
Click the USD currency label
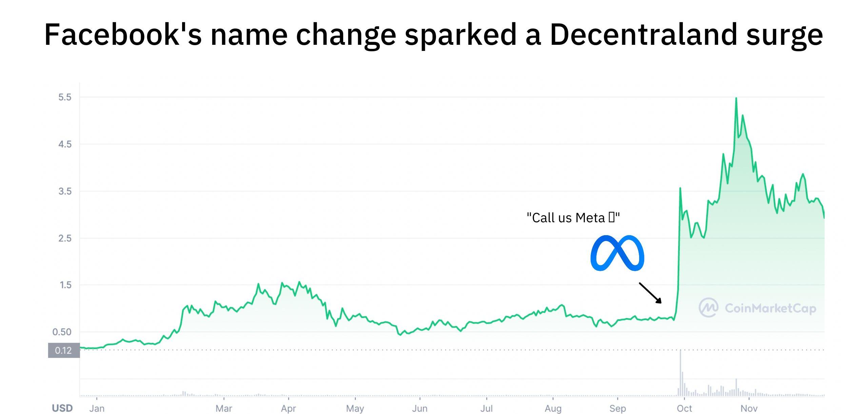[62, 408]
